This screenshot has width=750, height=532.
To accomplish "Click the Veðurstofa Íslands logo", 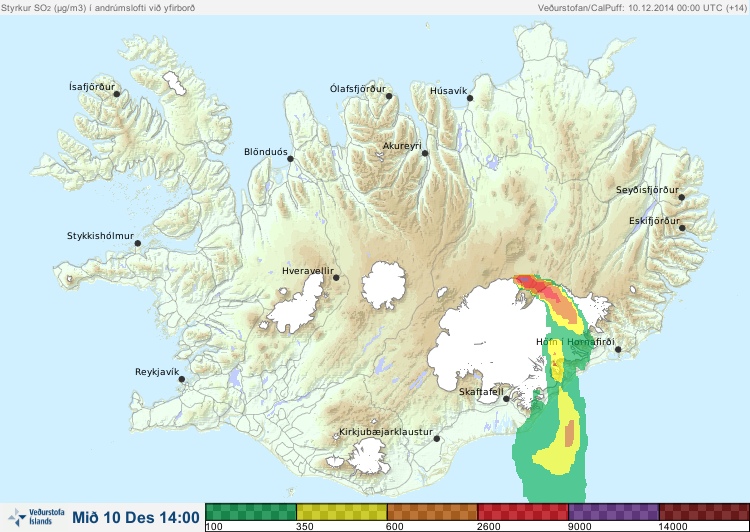I will click(36, 517).
